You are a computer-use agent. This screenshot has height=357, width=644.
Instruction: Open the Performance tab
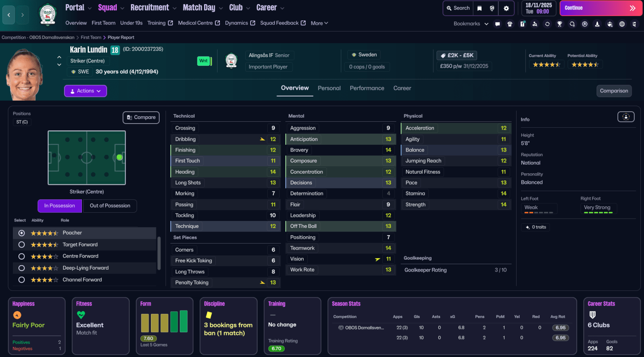coord(367,88)
